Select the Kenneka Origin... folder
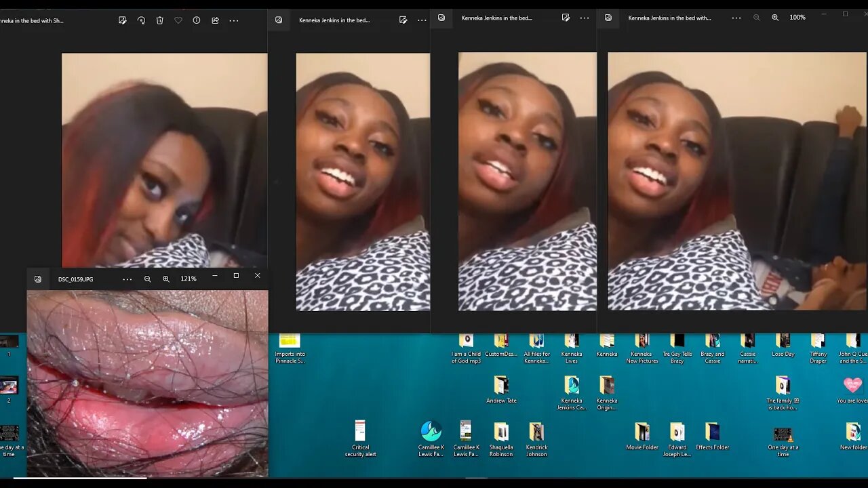868x488 pixels. 607,393
